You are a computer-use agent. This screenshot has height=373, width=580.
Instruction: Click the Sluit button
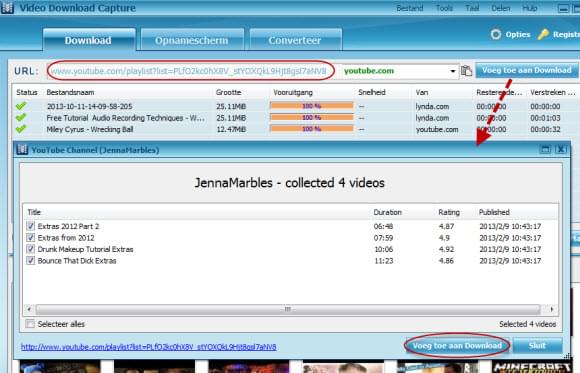[x=537, y=346]
